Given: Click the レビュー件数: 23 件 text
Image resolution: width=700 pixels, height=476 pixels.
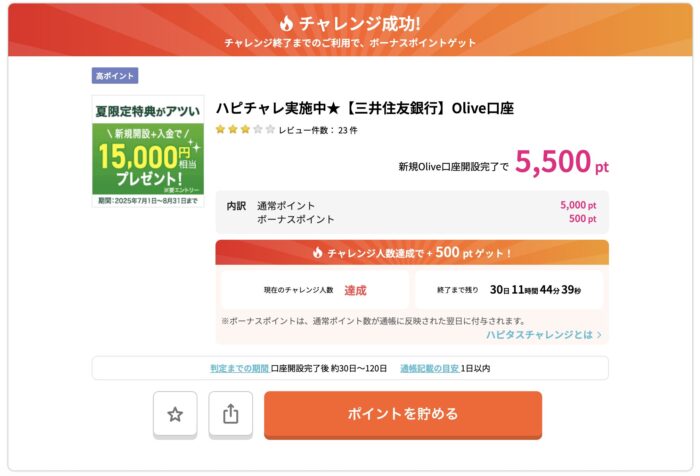Looking at the screenshot, I should (x=318, y=130).
